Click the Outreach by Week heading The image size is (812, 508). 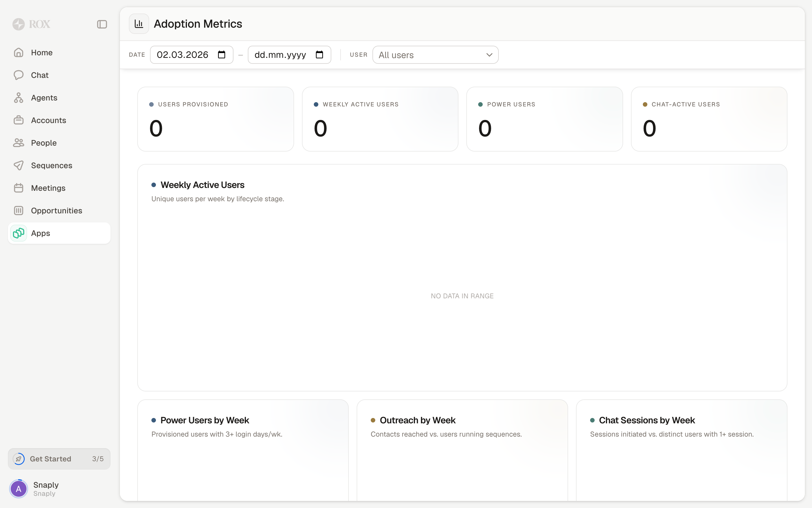tap(417, 420)
